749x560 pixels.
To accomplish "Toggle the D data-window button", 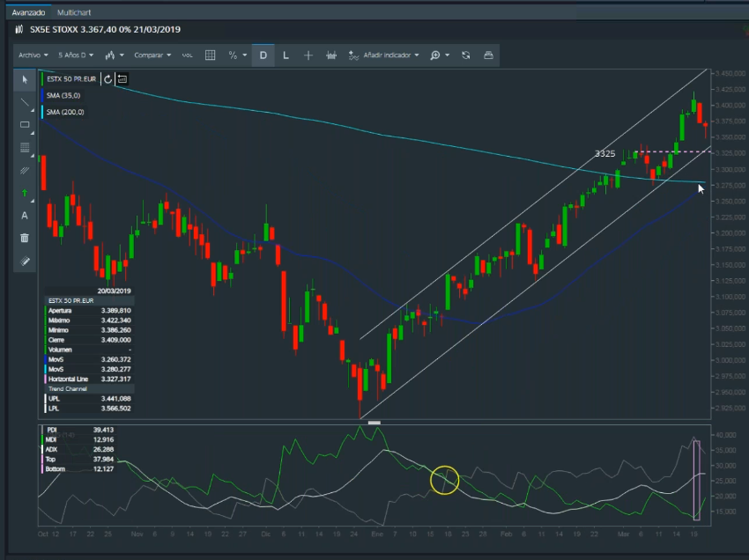I will point(263,55).
